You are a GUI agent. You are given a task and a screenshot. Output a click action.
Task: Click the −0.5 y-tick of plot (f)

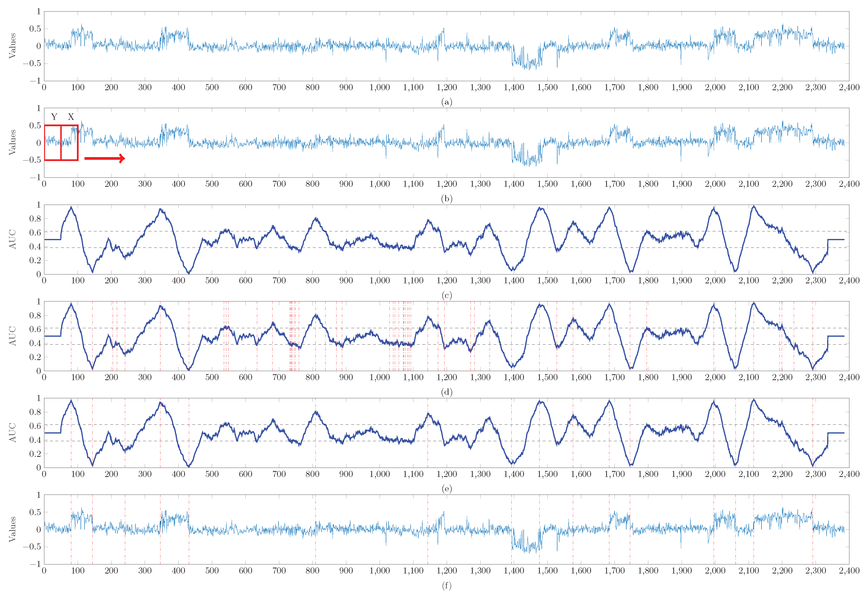32,547
